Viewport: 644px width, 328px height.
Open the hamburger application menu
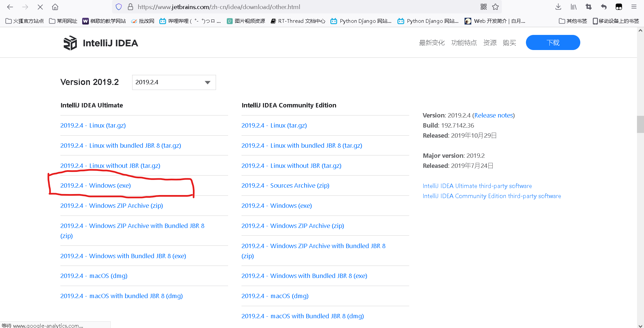(634, 7)
